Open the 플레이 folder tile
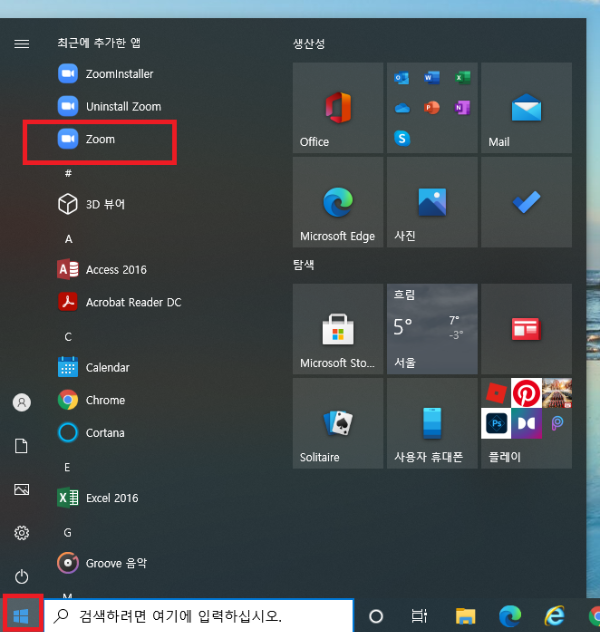Screen dimensions: 600x632 click(x=526, y=423)
